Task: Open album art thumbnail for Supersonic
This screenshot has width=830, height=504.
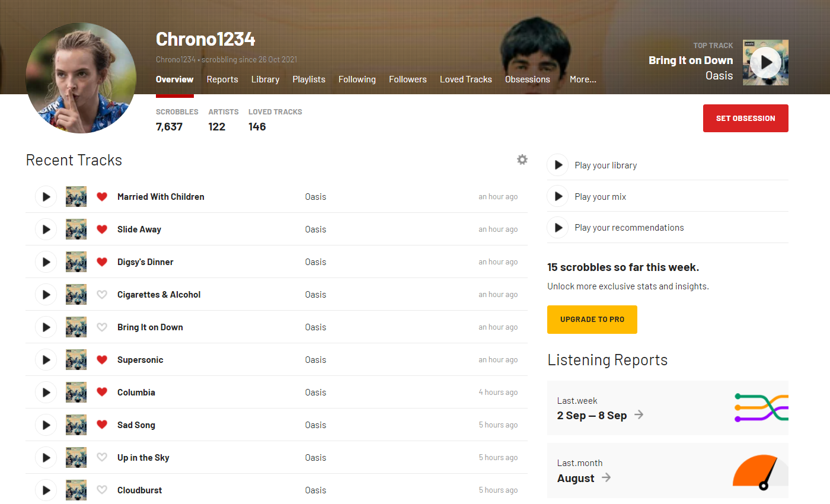Action: pos(76,360)
